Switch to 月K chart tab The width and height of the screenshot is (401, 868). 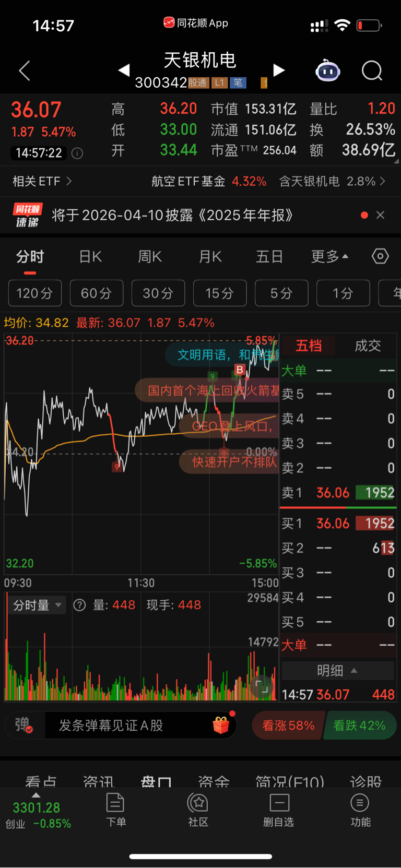(x=210, y=256)
